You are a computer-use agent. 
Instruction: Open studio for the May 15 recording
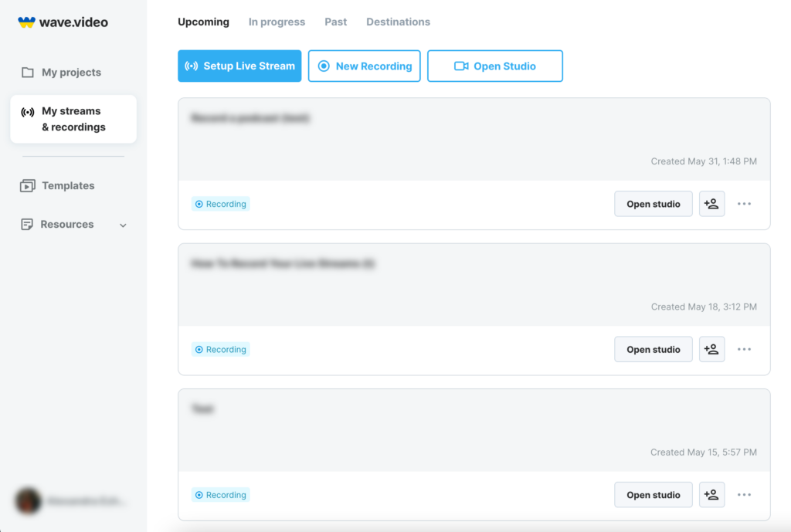tap(654, 495)
